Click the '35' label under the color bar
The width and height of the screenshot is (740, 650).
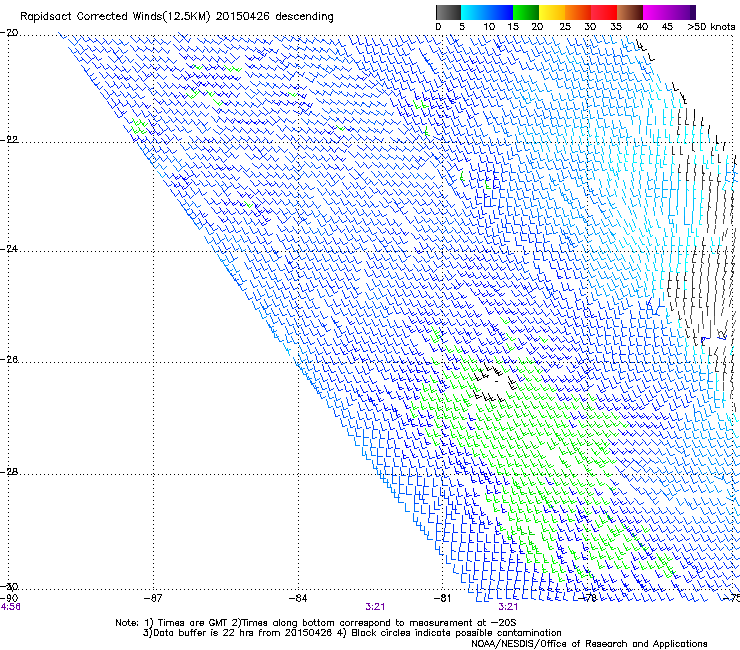click(616, 27)
